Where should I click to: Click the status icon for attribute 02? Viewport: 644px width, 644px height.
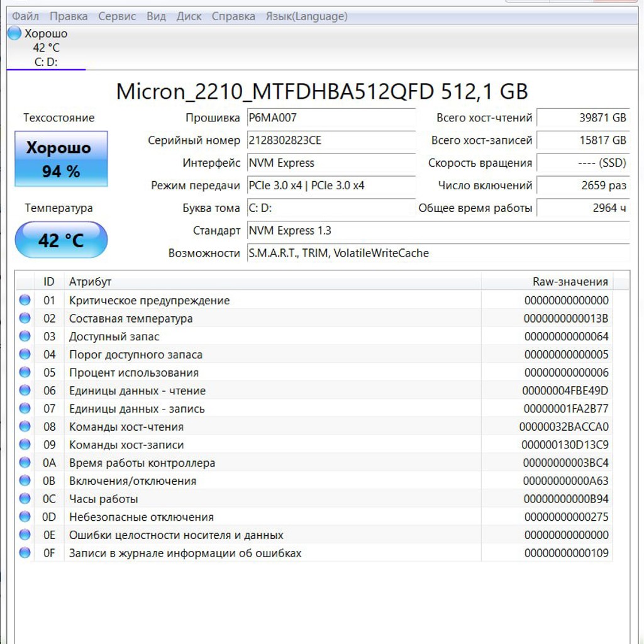[25, 318]
